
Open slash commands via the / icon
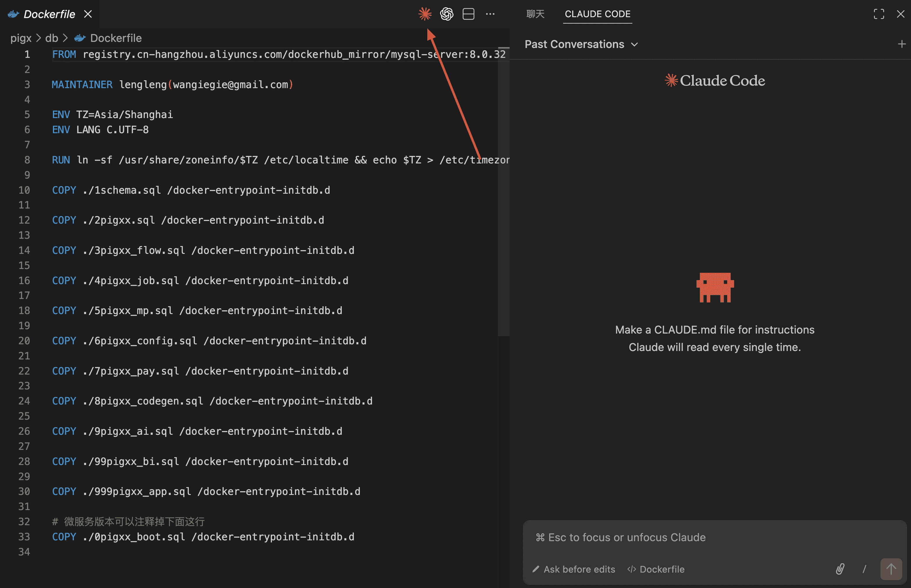click(865, 569)
